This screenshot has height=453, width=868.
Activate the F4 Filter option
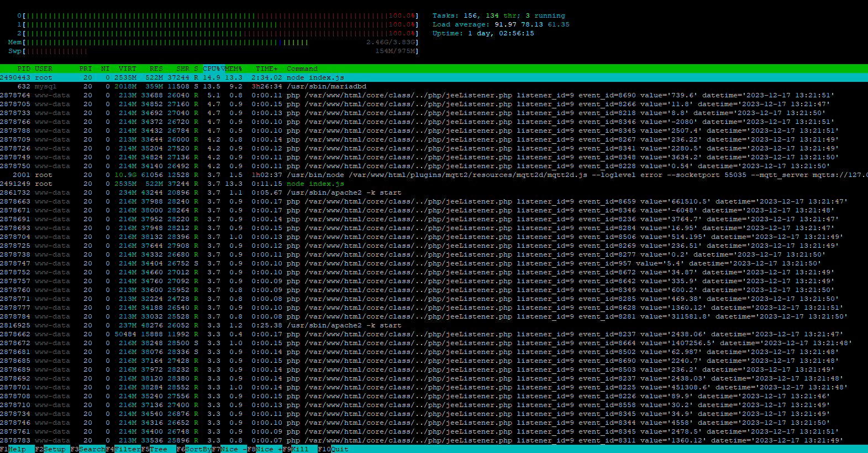(x=123, y=449)
